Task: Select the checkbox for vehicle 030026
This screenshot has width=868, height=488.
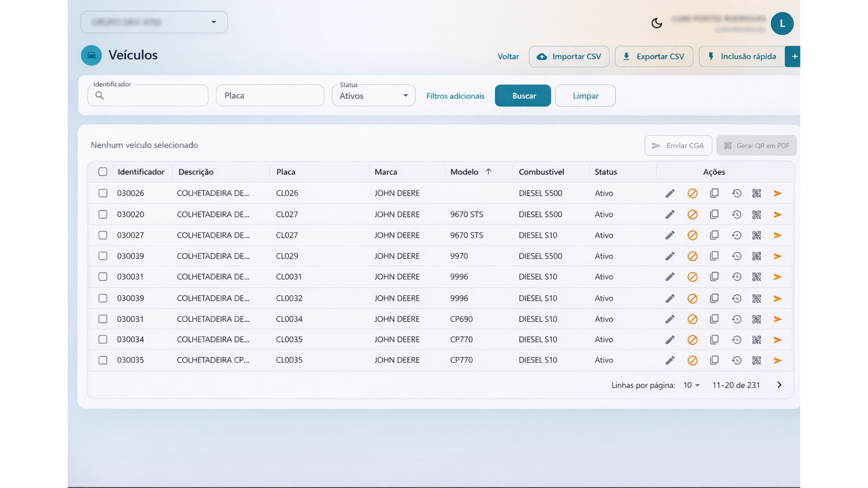Action: (x=103, y=194)
